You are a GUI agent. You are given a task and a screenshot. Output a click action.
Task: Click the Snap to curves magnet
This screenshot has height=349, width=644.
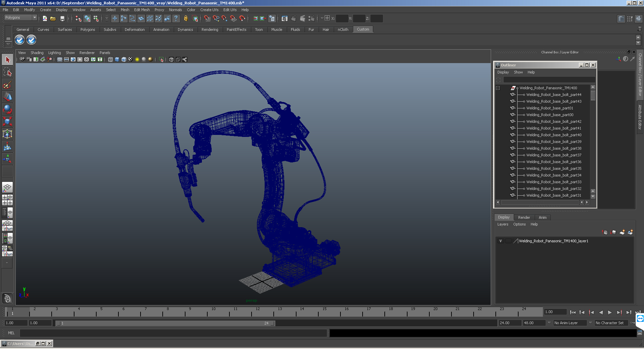[x=216, y=18]
